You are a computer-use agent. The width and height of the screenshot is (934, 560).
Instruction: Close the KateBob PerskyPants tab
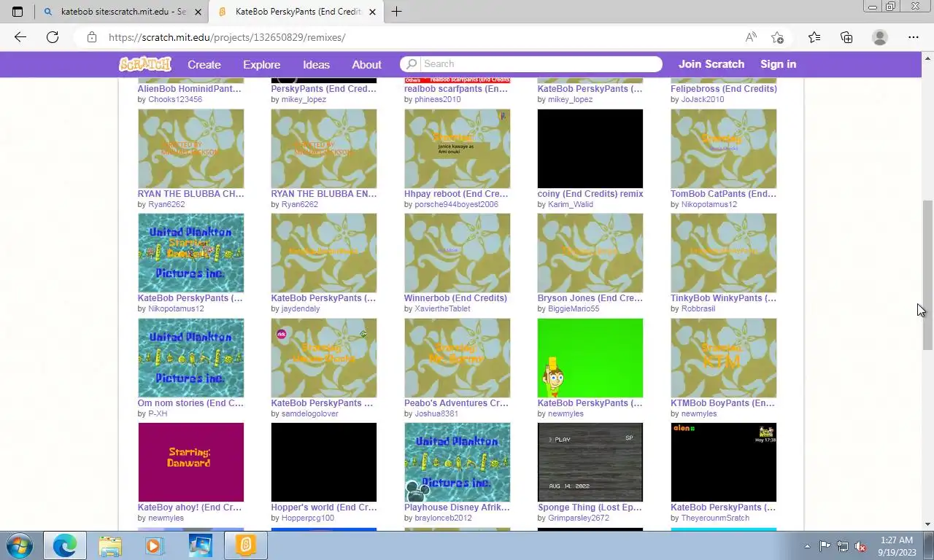[373, 12]
